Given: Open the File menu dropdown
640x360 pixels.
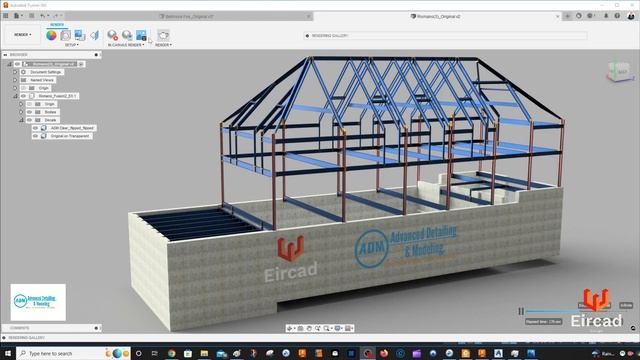Looking at the screenshot, I should click(x=18, y=16).
